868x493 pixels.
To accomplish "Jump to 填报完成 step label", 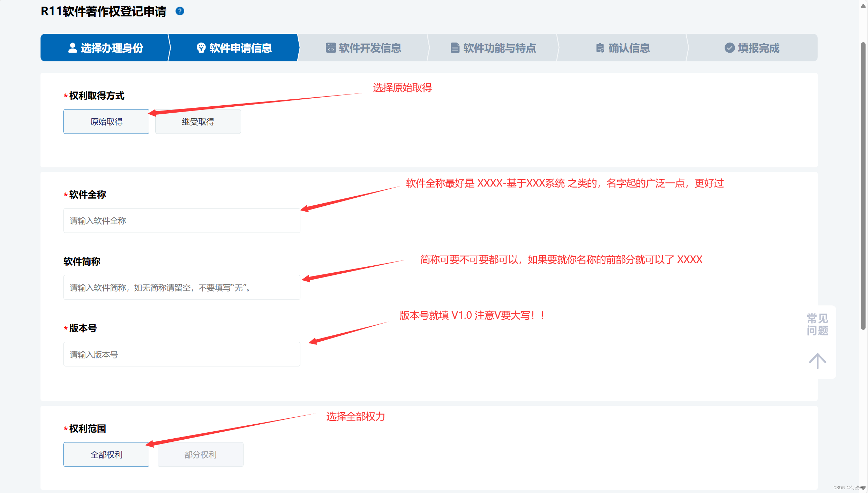I will 758,48.
